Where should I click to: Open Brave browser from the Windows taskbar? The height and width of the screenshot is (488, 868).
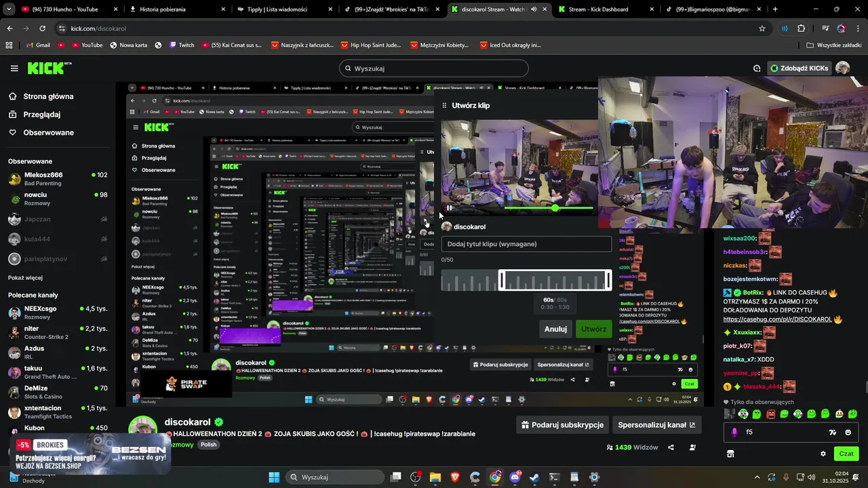click(454, 477)
